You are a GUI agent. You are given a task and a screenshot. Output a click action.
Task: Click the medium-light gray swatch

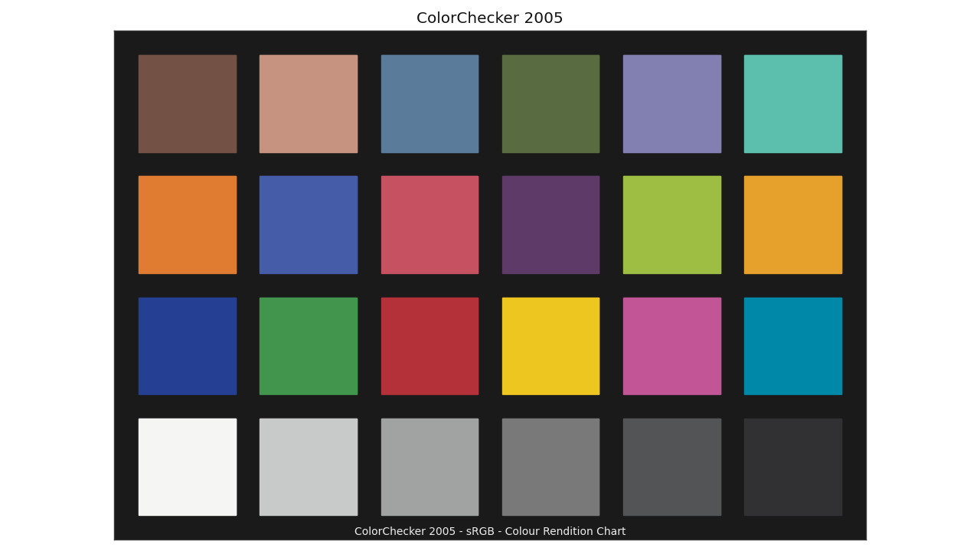(430, 467)
